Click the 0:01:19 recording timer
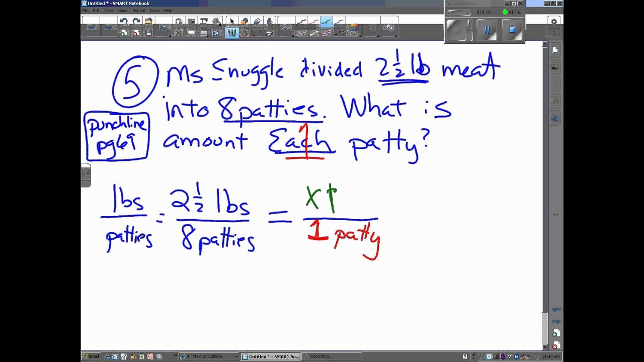Viewport: 644px width, 362px height. click(484, 12)
